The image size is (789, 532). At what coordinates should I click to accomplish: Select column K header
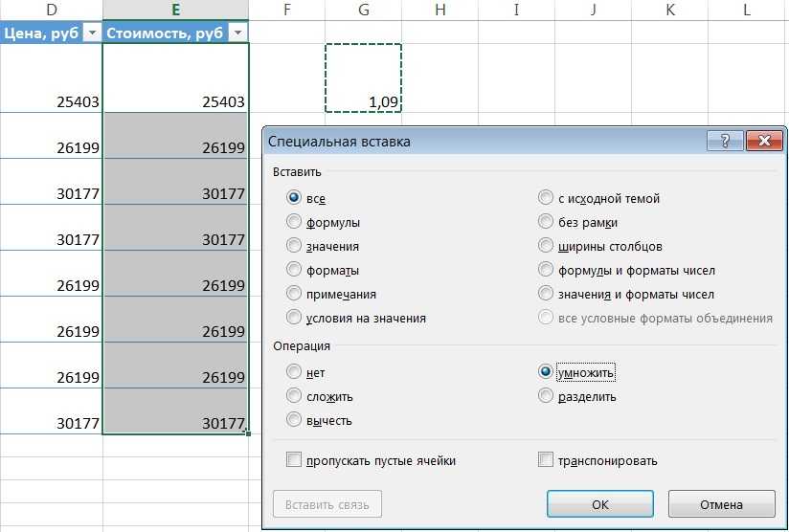tap(669, 11)
